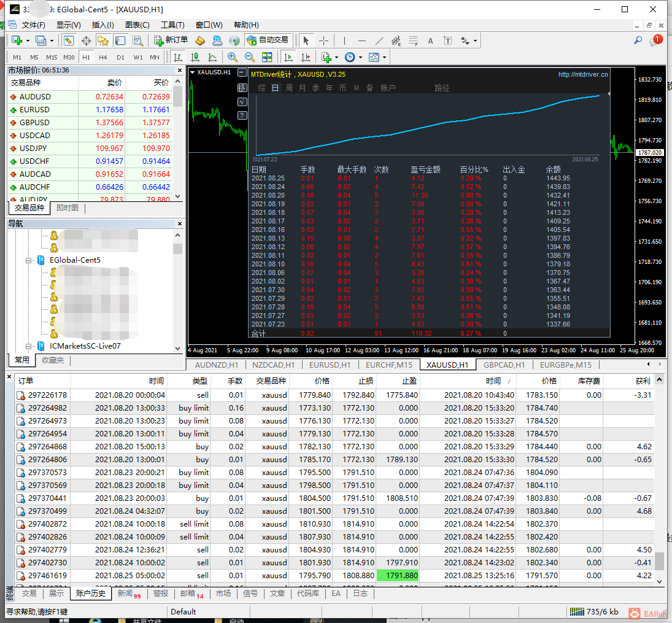Open the http://mtdriver.cn link

click(x=583, y=75)
